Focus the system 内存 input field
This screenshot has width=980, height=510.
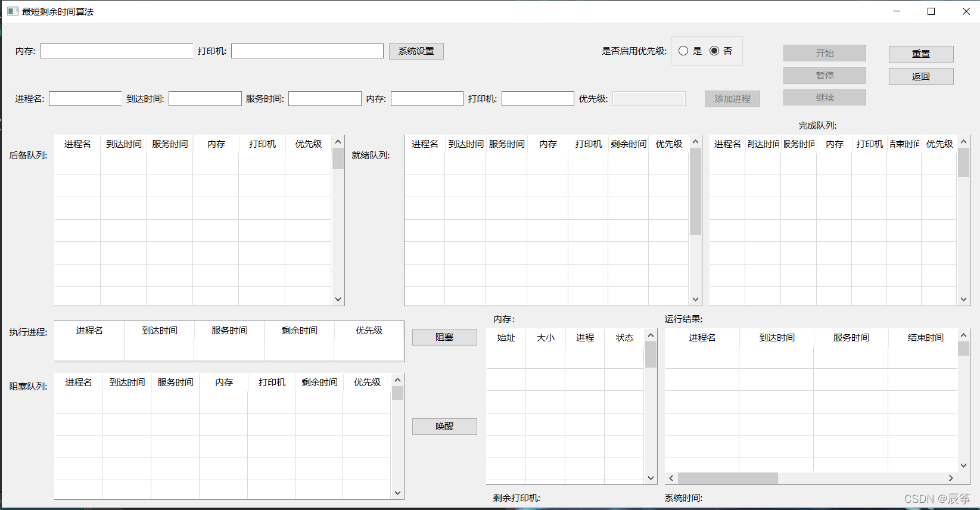tap(117, 51)
